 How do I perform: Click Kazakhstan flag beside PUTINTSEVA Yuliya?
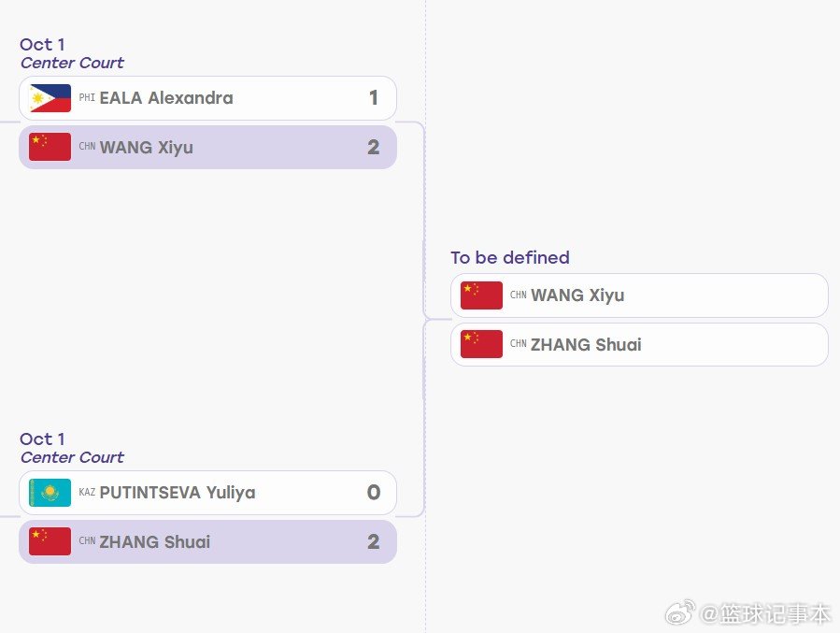(50, 493)
